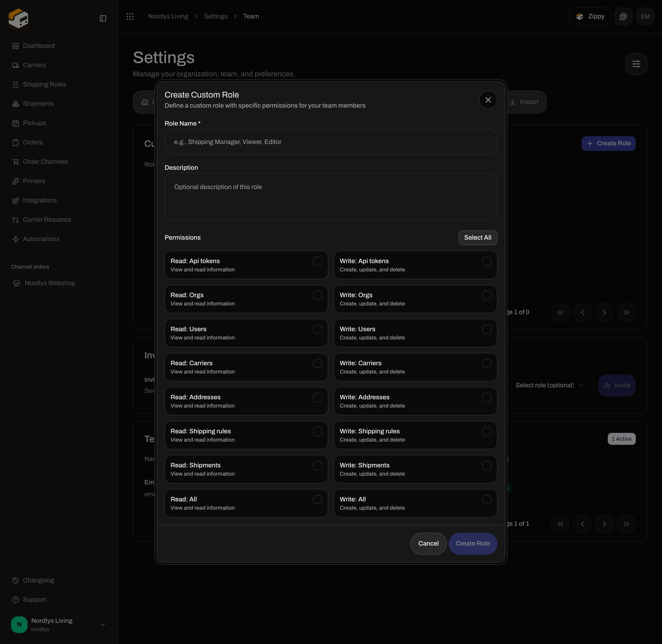
Task: Check Write: Shipping rules permission
Action: tap(487, 431)
